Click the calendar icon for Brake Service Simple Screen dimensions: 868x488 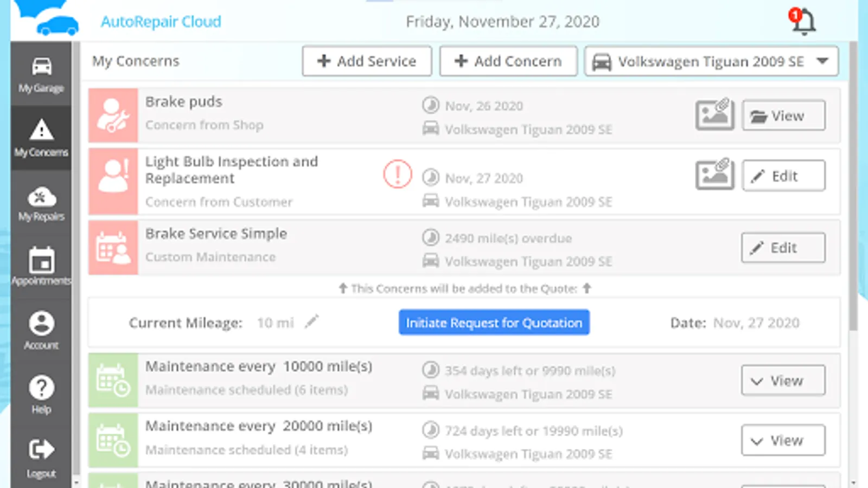coord(113,248)
